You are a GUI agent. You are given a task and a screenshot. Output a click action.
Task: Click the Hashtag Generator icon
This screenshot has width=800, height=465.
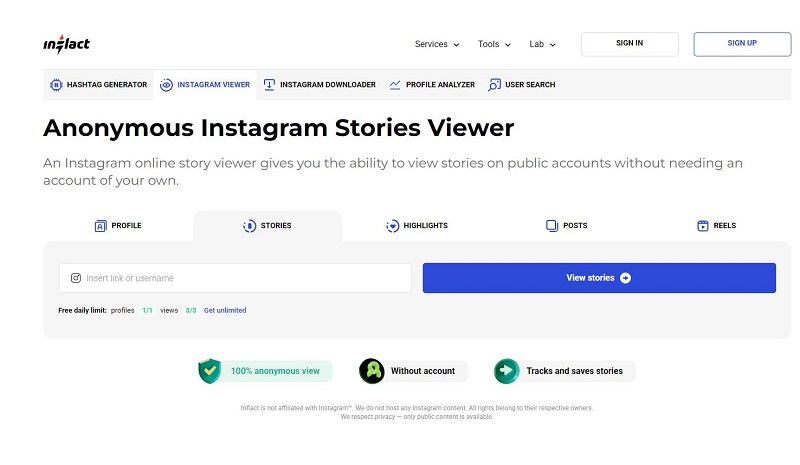click(x=56, y=85)
